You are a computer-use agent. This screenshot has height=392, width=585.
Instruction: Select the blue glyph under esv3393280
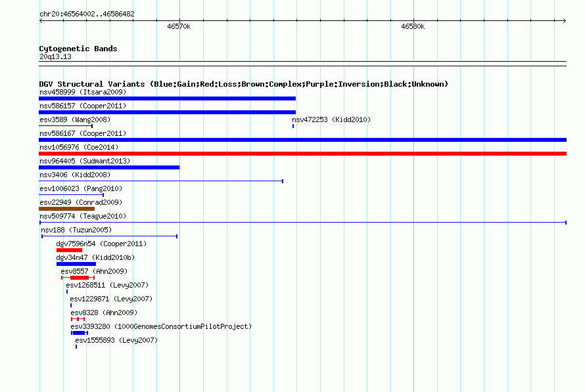[80, 333]
